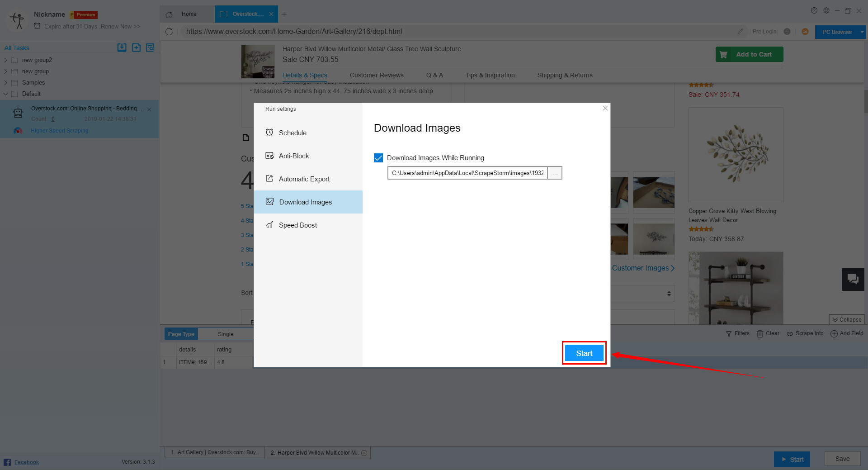Open All Tasks list
Viewport: 868px width, 470px height.
[17, 48]
